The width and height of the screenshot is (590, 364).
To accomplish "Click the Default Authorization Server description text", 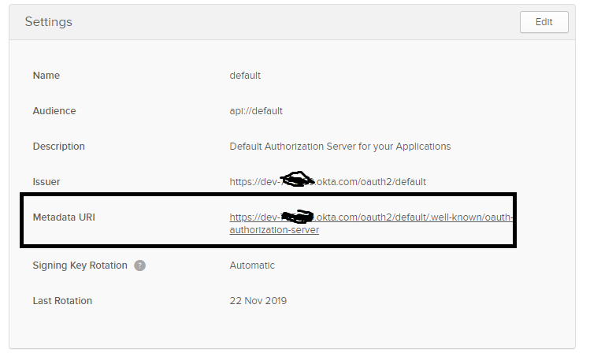I will click(340, 147).
